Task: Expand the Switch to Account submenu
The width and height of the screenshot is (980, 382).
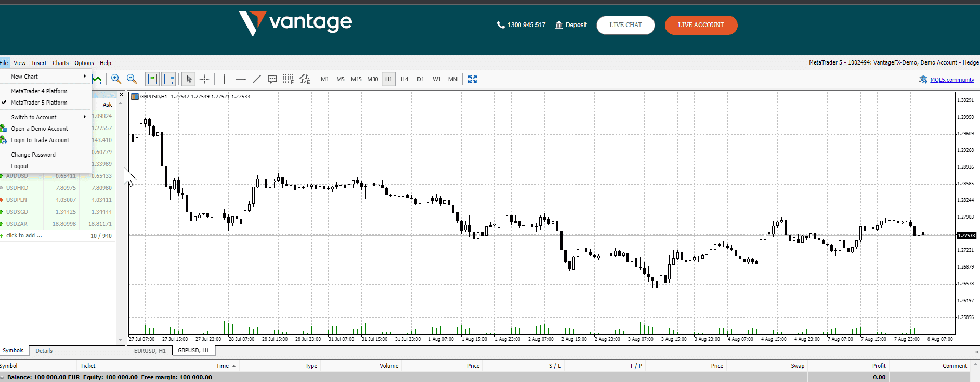Action: click(46, 117)
